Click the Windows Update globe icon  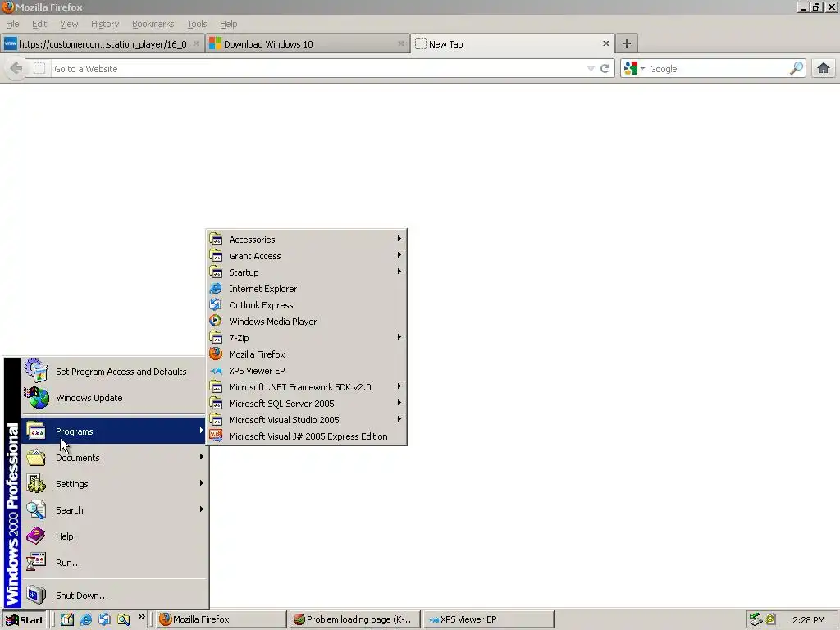click(x=37, y=398)
